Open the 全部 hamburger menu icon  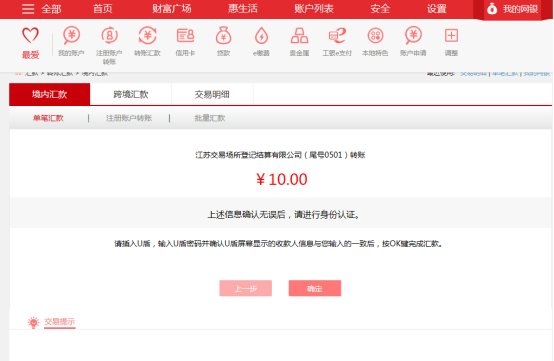tap(28, 9)
